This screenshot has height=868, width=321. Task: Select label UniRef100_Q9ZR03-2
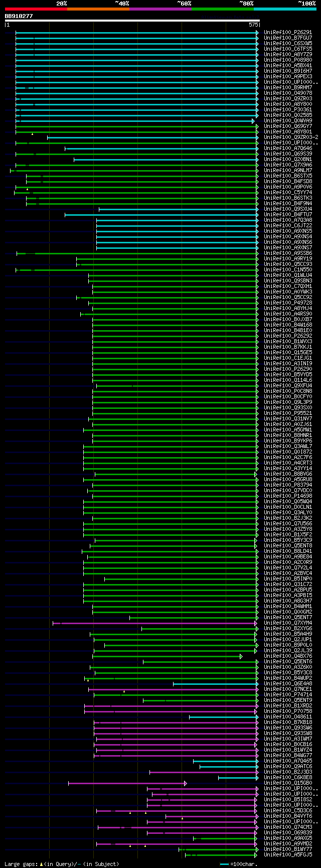291,137
